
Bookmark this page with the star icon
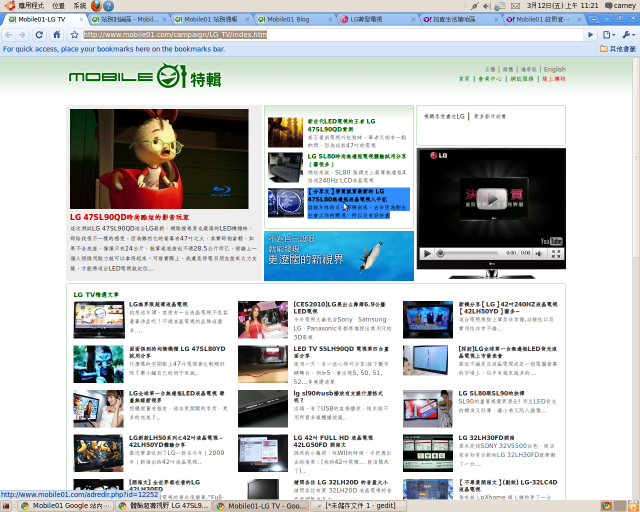click(74, 35)
